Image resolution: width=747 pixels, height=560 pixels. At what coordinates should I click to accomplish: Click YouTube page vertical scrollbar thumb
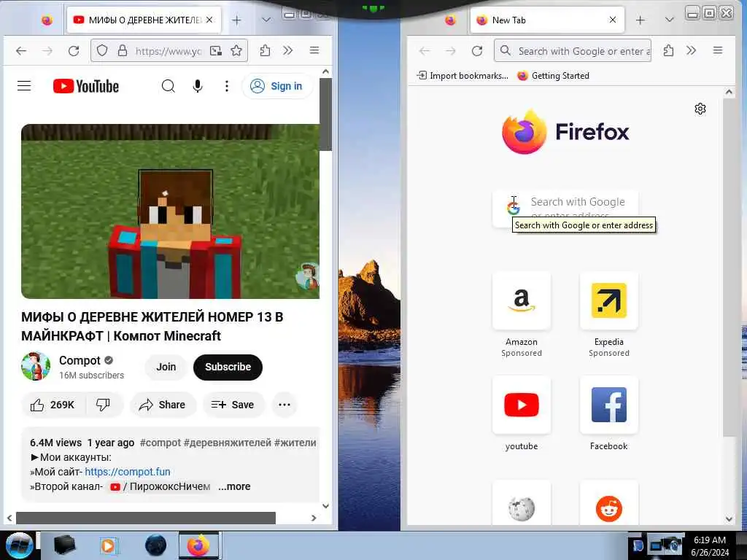(325, 114)
